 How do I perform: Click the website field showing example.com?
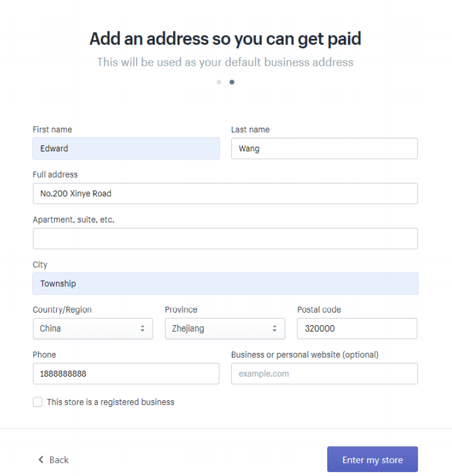click(x=324, y=374)
